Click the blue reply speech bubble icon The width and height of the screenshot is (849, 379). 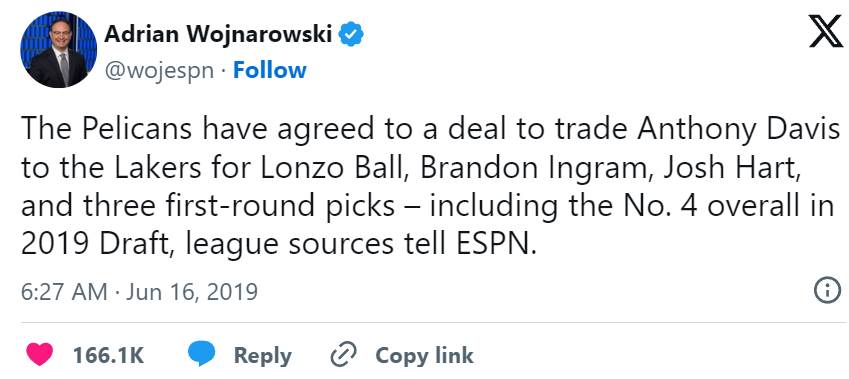201,355
